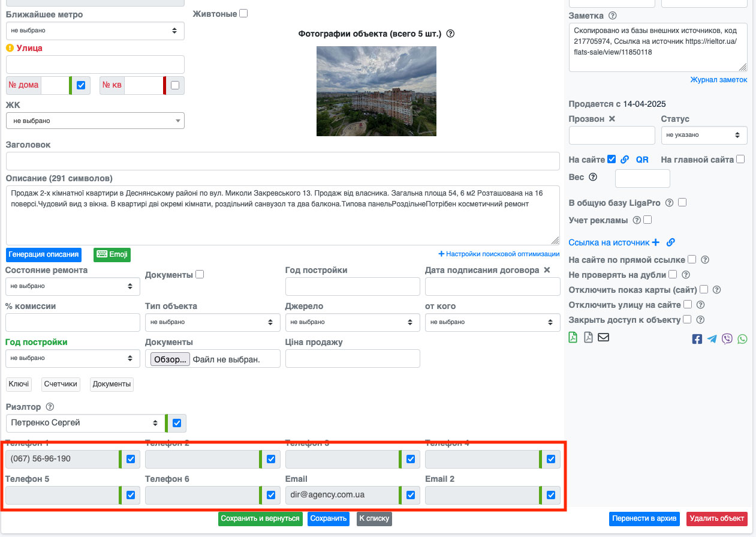Open the Ближайшее метро dropdown

[95, 31]
